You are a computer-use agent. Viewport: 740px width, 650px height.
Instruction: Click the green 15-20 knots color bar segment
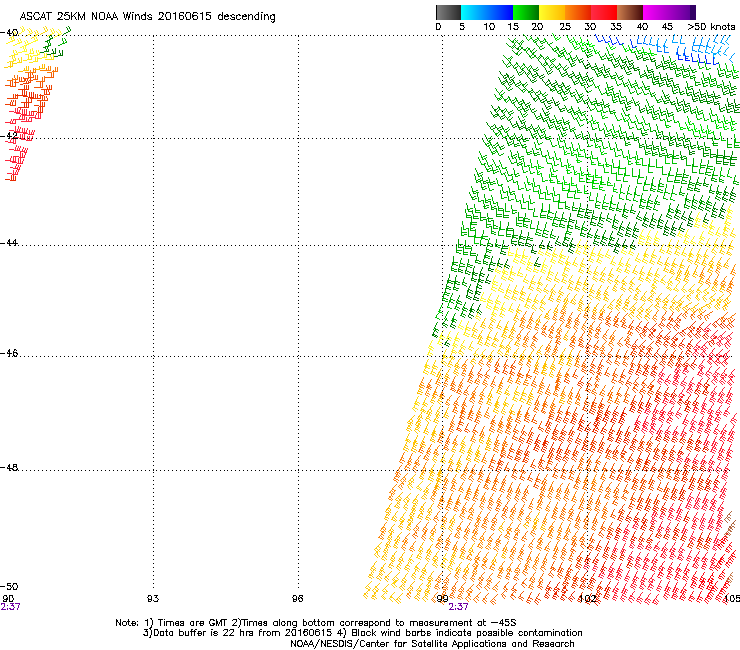pyautogui.click(x=526, y=12)
